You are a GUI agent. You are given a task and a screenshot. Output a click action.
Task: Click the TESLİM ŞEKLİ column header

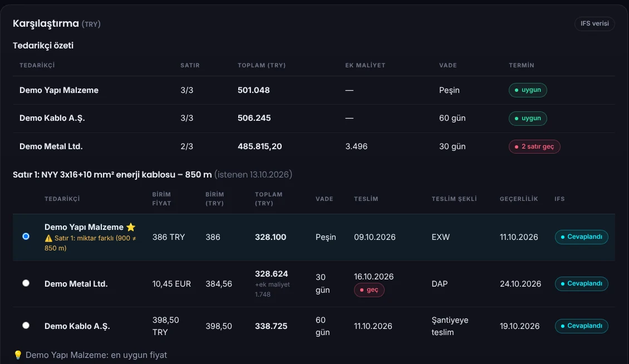click(x=454, y=199)
